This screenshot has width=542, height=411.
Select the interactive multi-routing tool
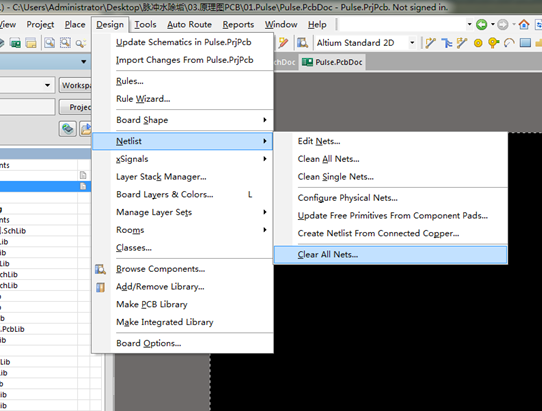(x=447, y=43)
